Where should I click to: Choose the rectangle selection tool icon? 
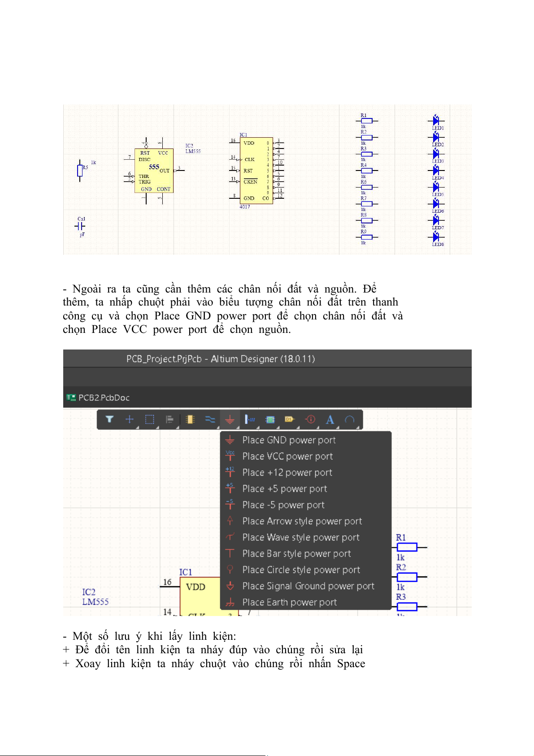point(150,420)
